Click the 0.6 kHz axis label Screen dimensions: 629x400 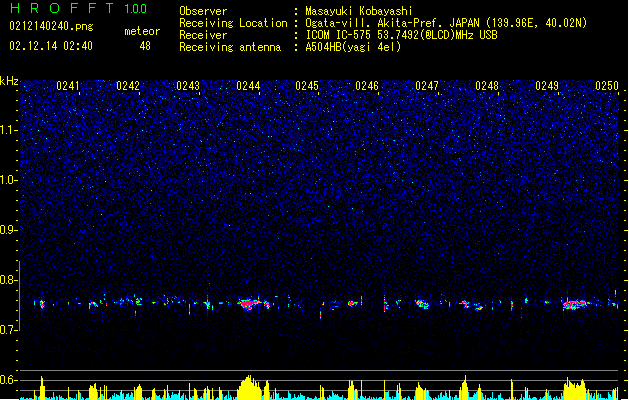9,380
